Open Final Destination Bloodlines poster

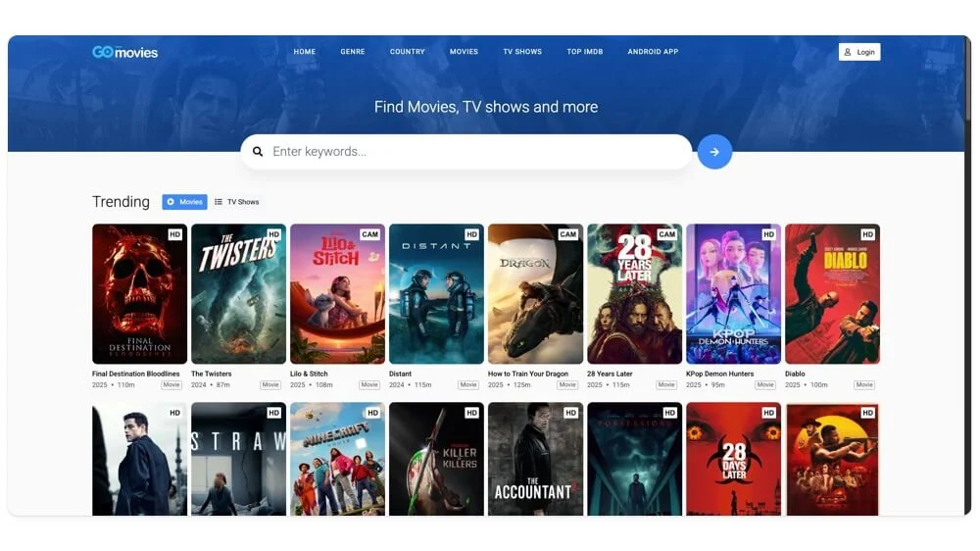139,294
